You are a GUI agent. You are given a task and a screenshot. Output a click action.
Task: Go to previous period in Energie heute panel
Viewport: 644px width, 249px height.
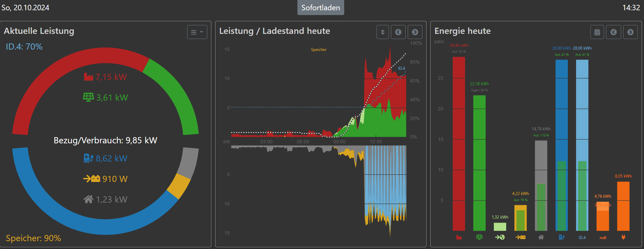click(x=614, y=32)
